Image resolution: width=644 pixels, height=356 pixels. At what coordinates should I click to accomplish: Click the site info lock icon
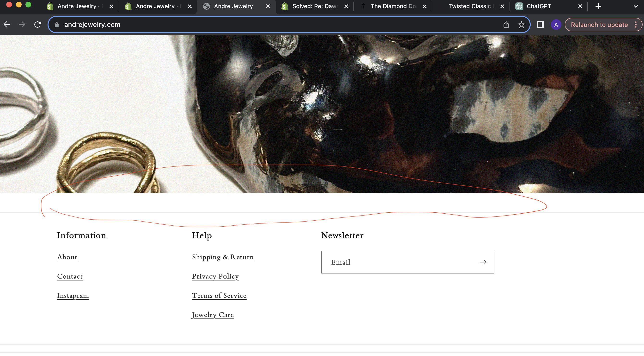tap(57, 25)
